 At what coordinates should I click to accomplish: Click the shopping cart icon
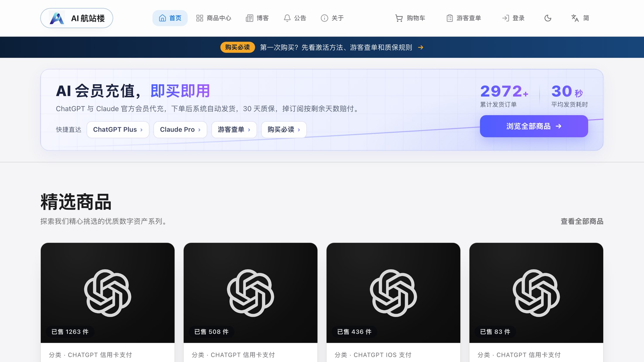coord(399,18)
